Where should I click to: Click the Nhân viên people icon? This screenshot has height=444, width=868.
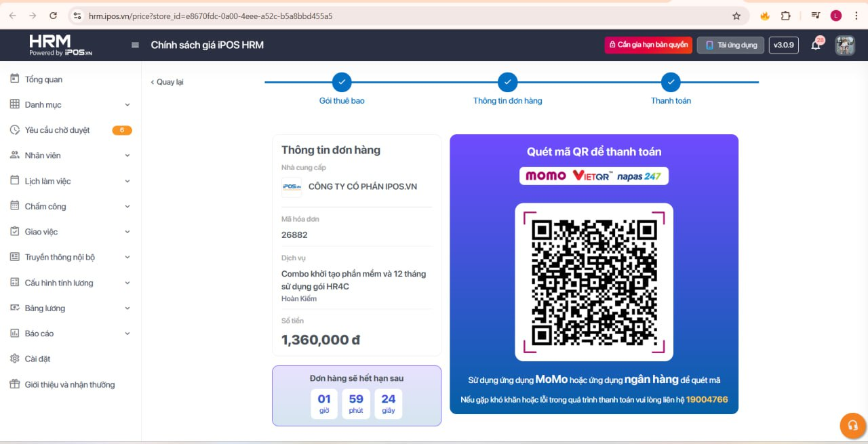tap(15, 155)
